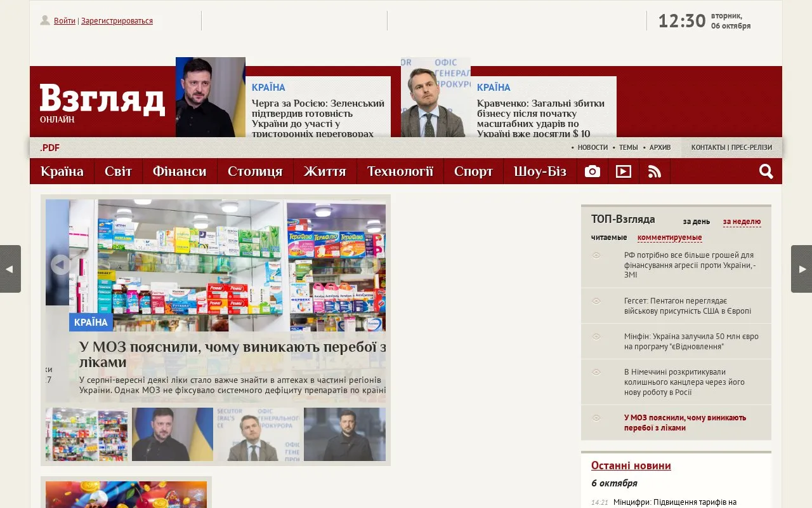The width and height of the screenshot is (812, 508).
Task: Click the eye icon beside Гегсет article
Action: 596,301
